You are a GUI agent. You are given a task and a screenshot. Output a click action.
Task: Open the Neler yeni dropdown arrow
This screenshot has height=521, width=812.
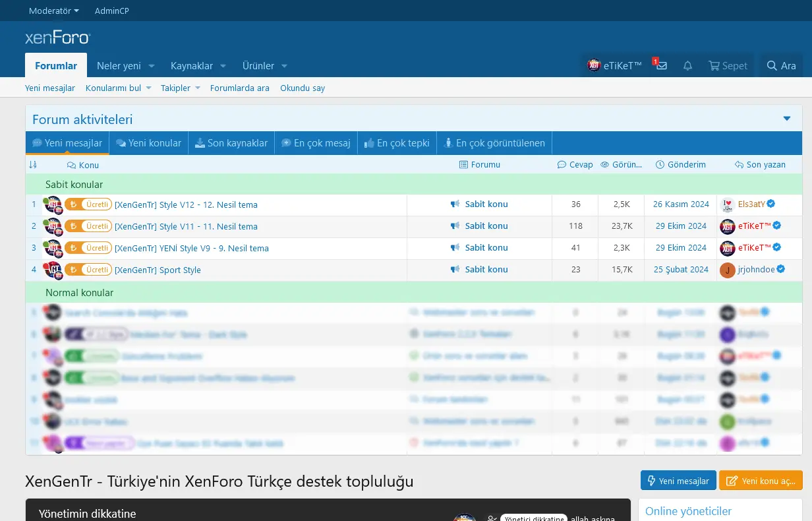point(152,66)
